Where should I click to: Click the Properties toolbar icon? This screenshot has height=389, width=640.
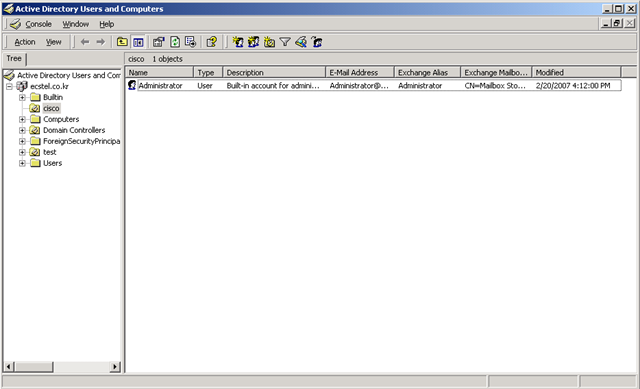(x=158, y=42)
